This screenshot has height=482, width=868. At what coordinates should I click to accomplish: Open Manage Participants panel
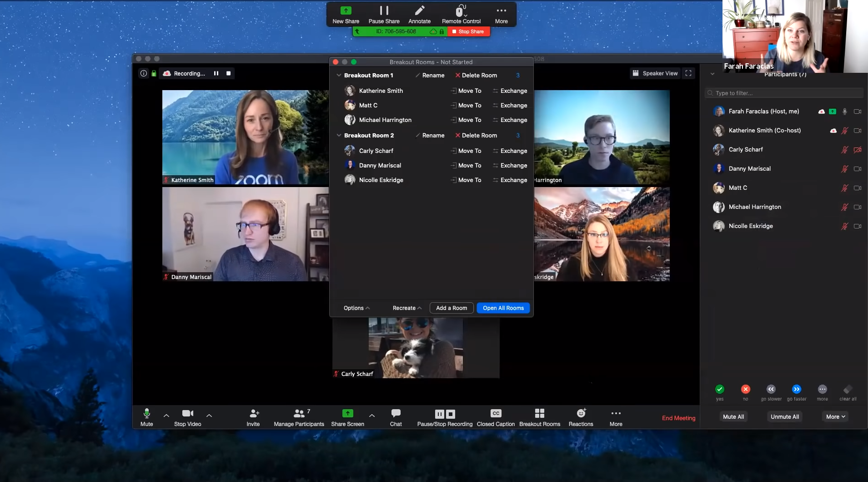(299, 417)
